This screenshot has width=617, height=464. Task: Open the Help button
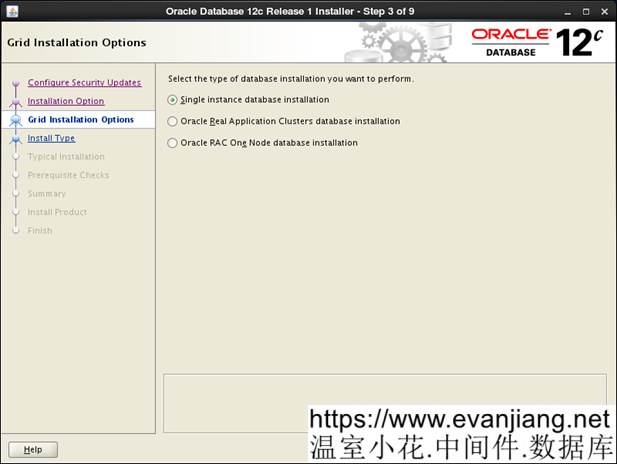click(33, 450)
